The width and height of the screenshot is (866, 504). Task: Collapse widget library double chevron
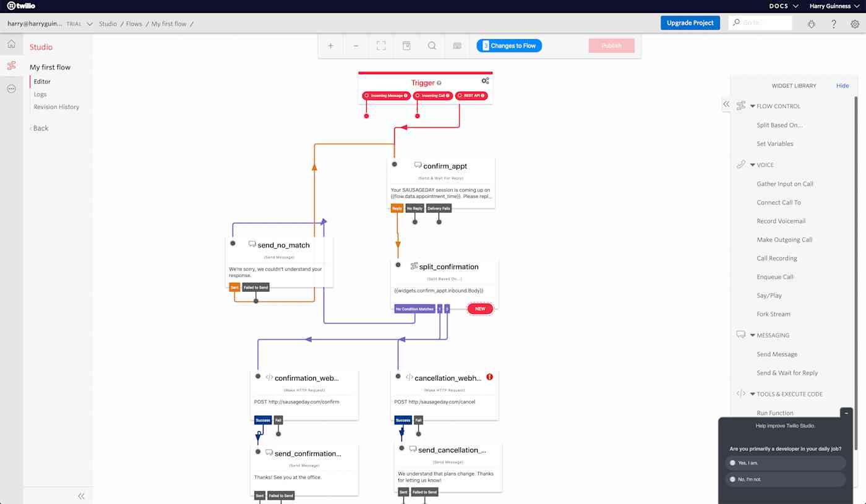tap(726, 105)
